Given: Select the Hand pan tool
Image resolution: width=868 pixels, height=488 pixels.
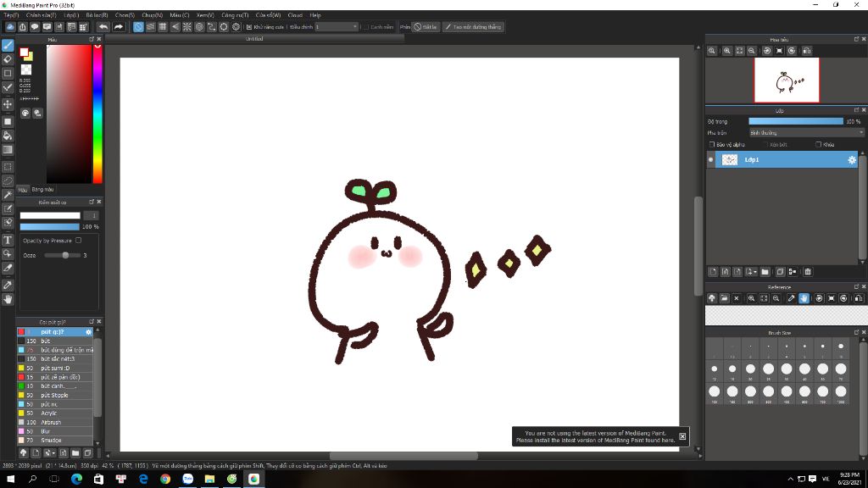Looking at the screenshot, I should (8, 299).
